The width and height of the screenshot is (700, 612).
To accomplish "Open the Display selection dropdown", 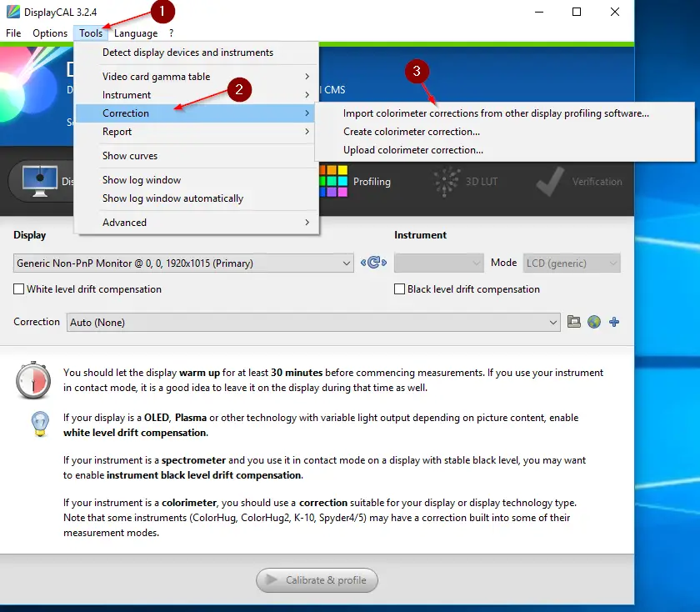I will (183, 263).
